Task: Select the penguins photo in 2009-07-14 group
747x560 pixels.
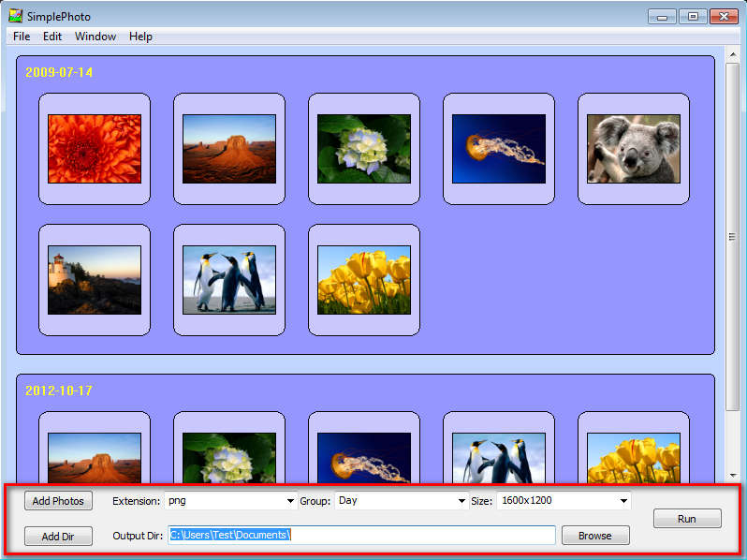Action: (x=229, y=280)
